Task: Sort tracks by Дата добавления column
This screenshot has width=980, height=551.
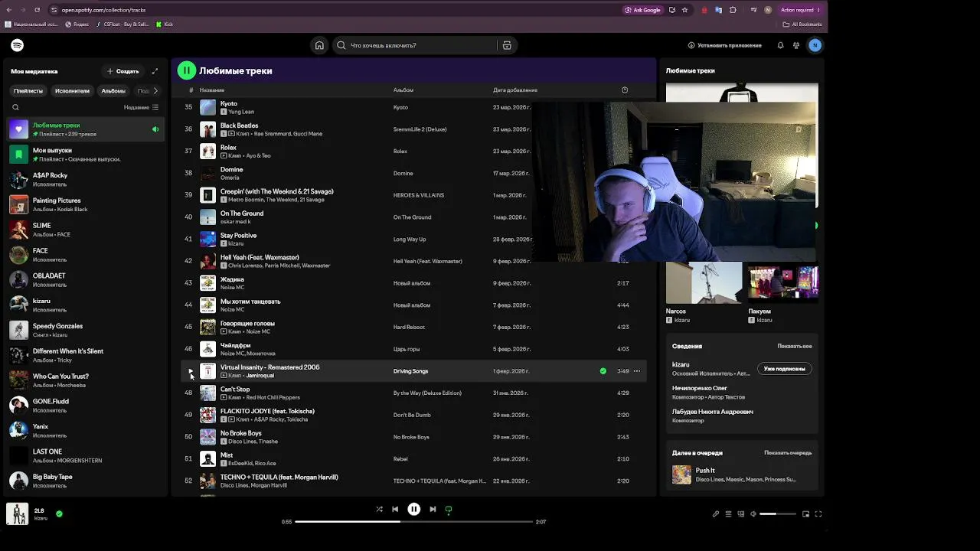Action: (x=515, y=90)
